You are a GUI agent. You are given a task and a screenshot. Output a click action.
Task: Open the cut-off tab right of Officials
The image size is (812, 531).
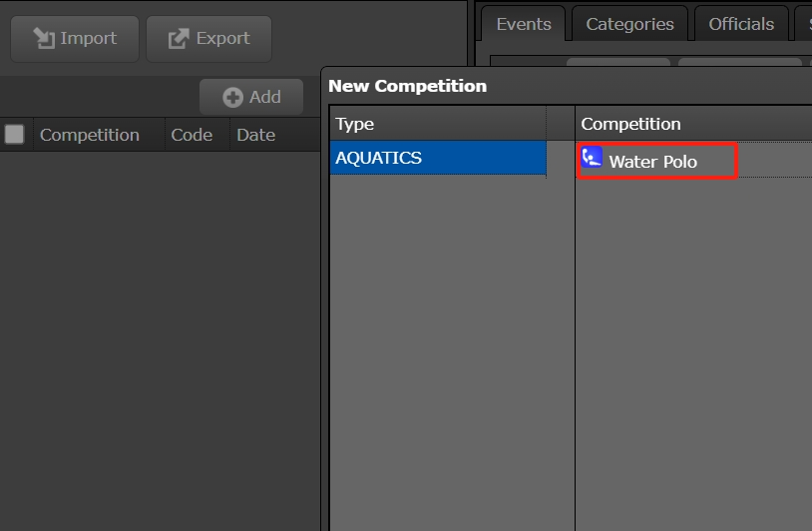(804, 24)
